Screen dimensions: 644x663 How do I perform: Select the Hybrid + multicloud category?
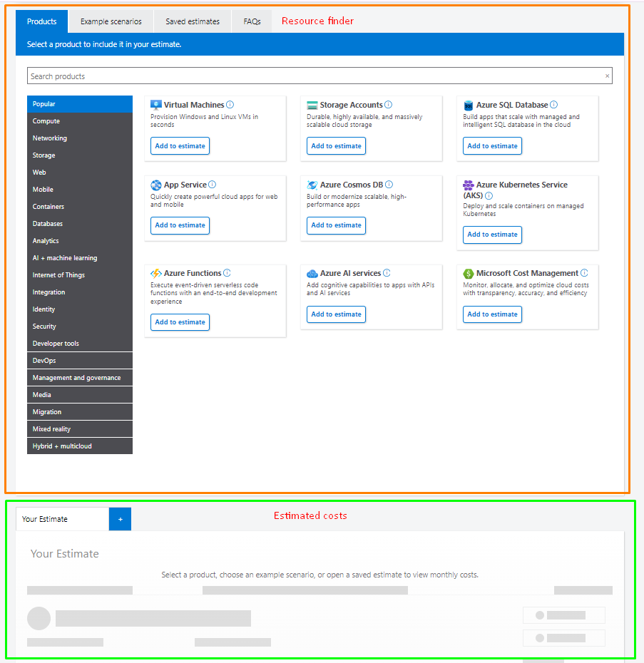click(x=80, y=446)
